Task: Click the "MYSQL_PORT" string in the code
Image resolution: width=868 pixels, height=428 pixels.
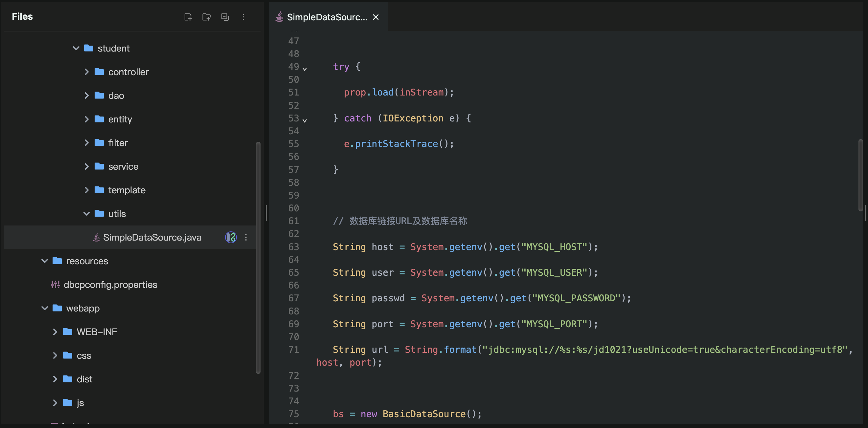Action: 554,324
